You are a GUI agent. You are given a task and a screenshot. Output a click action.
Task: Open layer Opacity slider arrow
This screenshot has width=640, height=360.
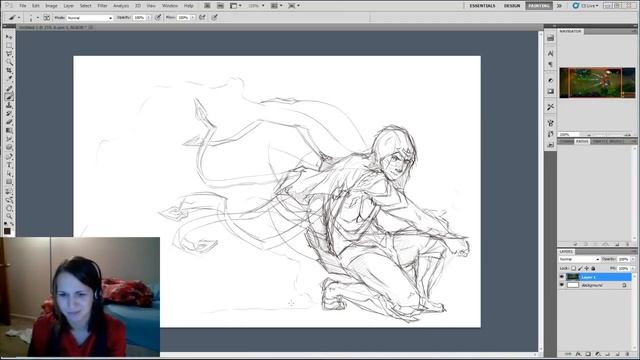[633, 259]
